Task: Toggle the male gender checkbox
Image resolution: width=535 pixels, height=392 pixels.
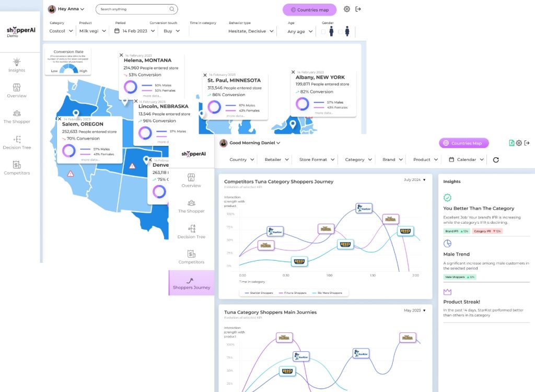Action: pos(323,32)
